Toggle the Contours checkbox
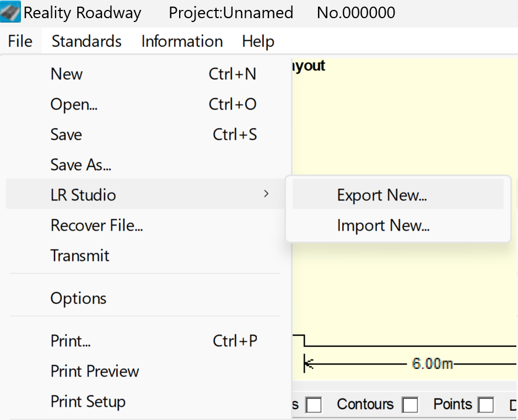This screenshot has height=420, width=518. tap(410, 405)
